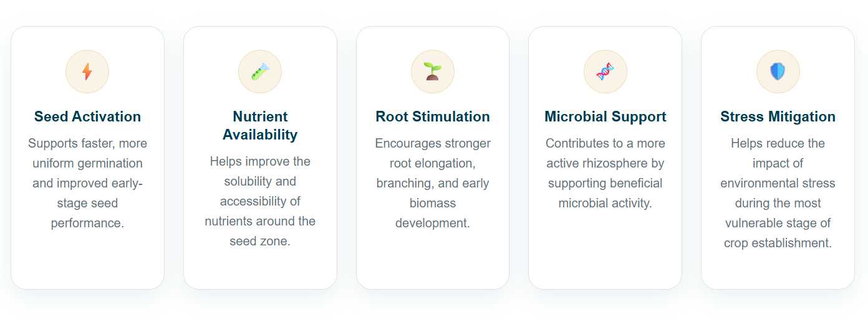This screenshot has height=322, width=868.
Task: Click the blue shield Stress Mitigation icon
Action: pyautogui.click(x=778, y=72)
